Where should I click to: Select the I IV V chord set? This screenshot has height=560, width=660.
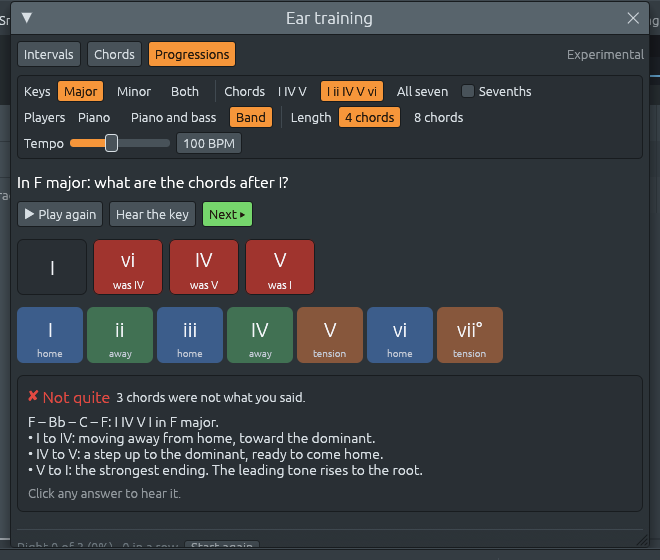pyautogui.click(x=292, y=91)
